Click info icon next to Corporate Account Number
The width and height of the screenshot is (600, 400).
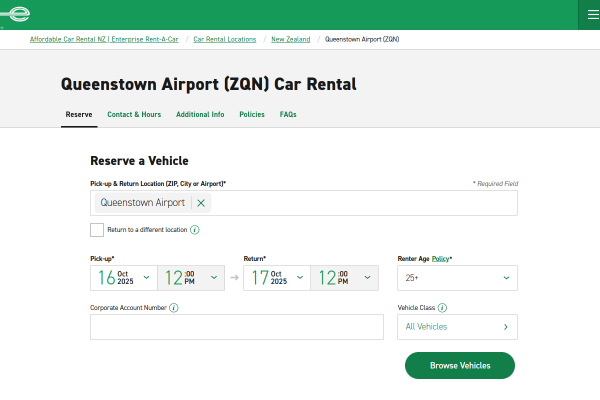(174, 308)
